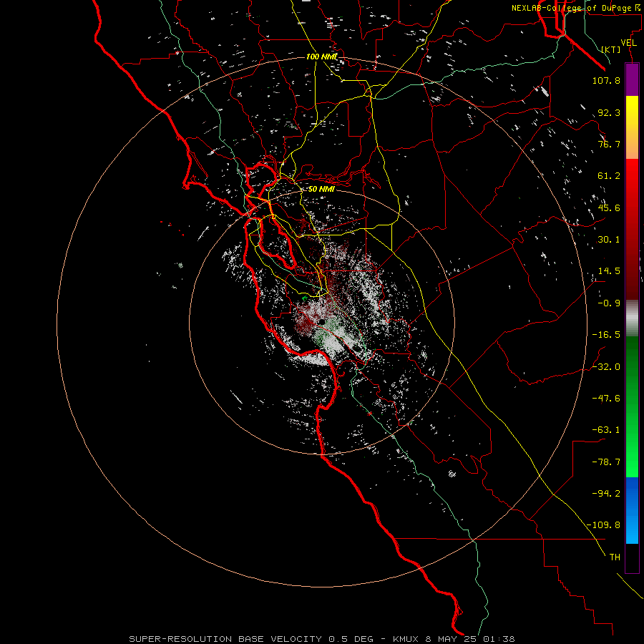Select the -16.5 velocity scale value
644x644 pixels.
[x=606, y=335]
